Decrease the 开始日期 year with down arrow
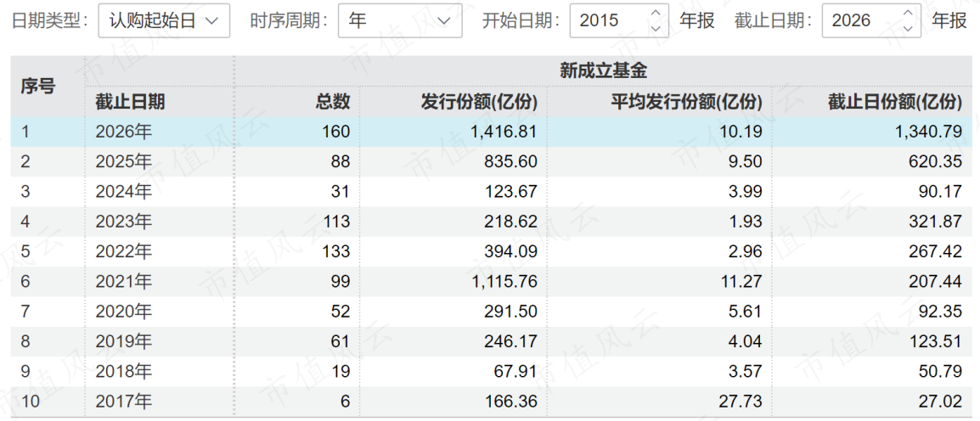 click(655, 28)
